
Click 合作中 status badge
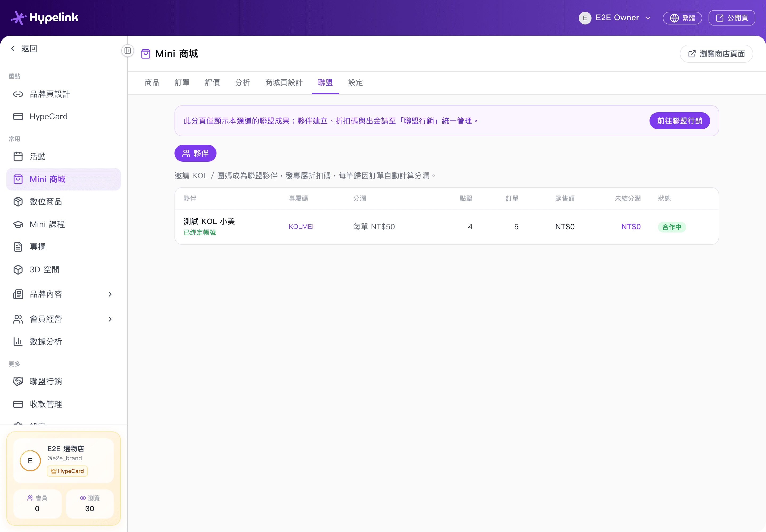point(672,227)
